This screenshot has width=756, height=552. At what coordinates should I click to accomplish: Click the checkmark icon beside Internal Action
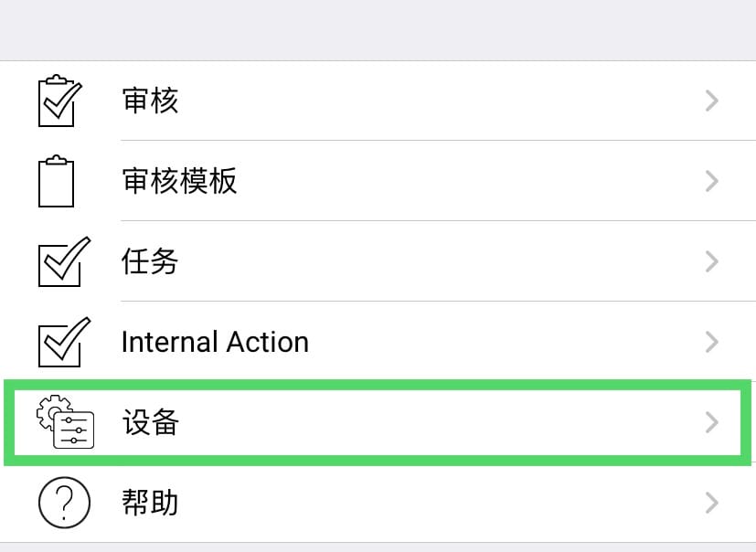point(64,342)
